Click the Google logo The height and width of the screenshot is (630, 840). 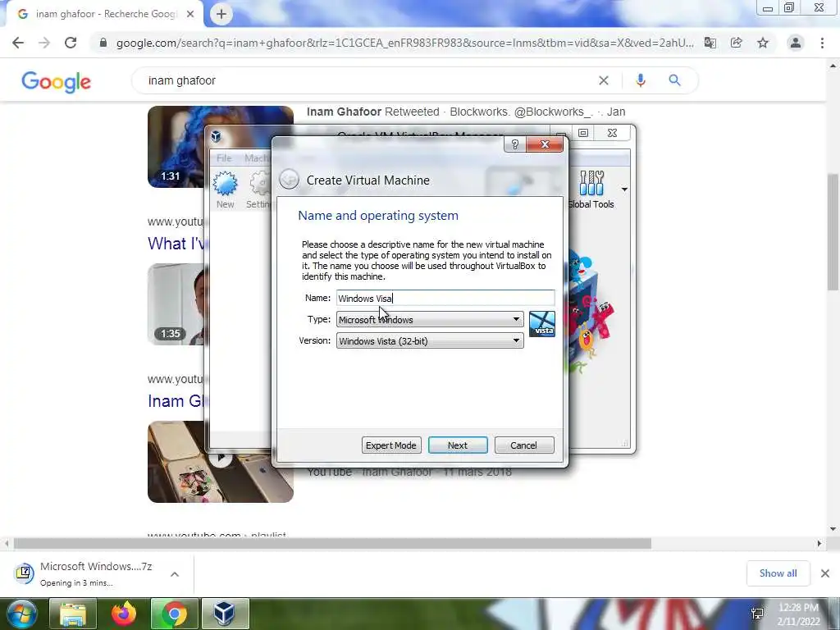(57, 82)
